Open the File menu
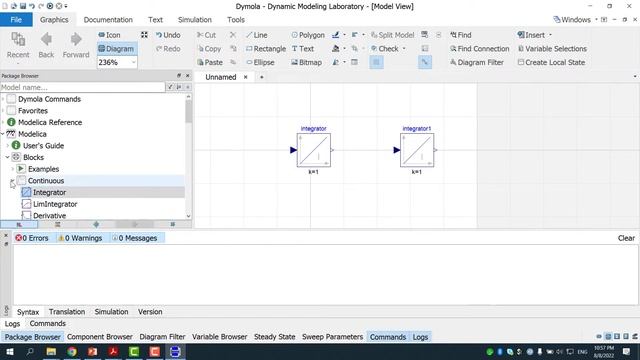The height and width of the screenshot is (360, 640). [x=16, y=20]
